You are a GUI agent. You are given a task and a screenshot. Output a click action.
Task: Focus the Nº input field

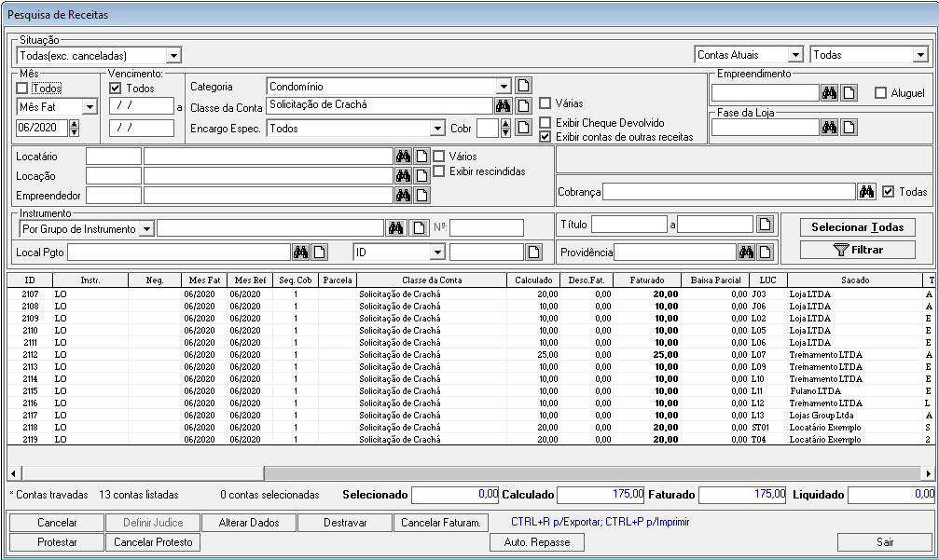(486, 227)
